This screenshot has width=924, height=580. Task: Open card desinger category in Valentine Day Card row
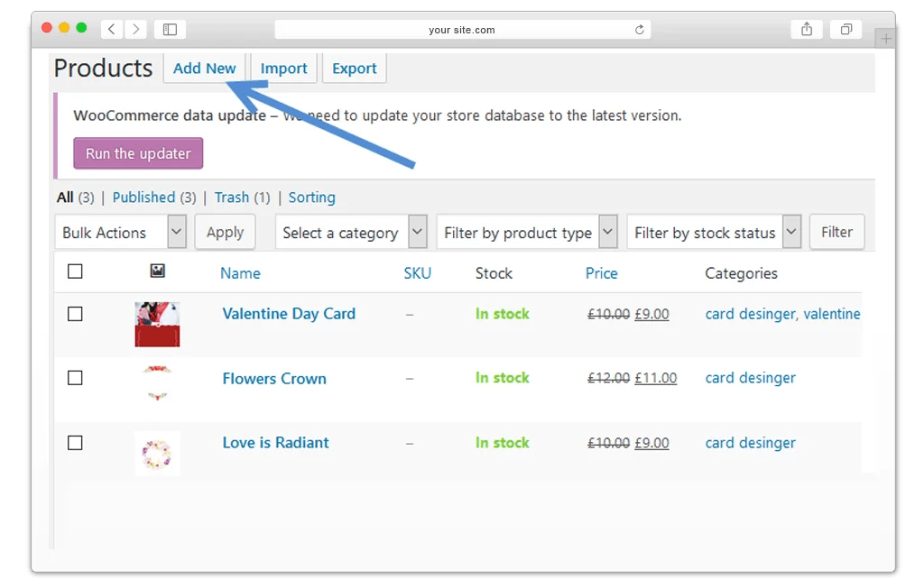[750, 314]
